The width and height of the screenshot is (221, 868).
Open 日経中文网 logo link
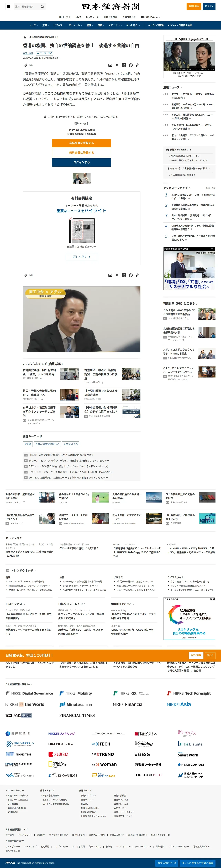click(19, 715)
